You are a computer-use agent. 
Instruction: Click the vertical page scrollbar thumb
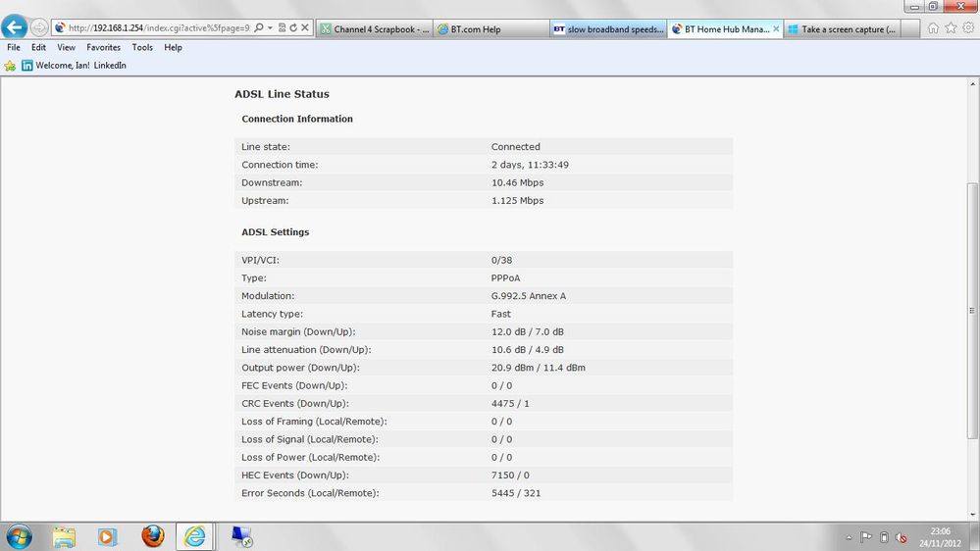click(x=972, y=311)
